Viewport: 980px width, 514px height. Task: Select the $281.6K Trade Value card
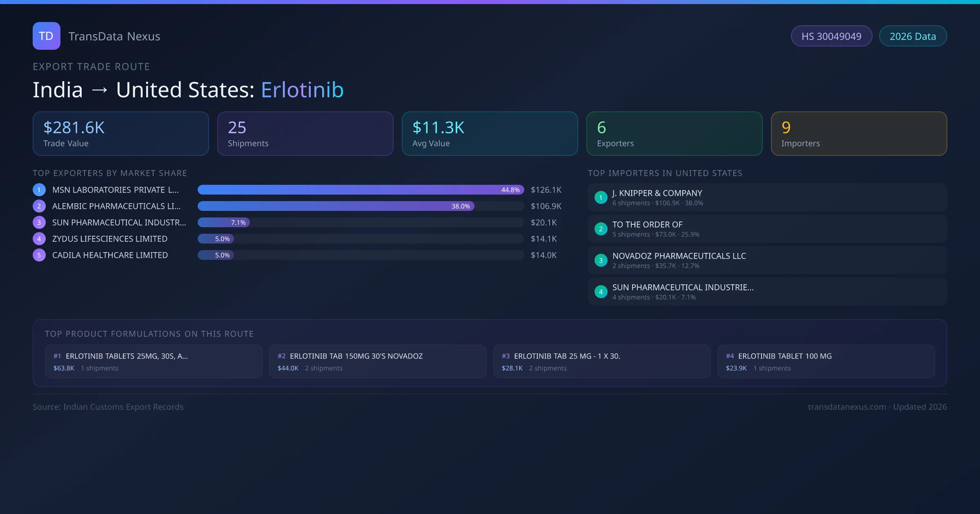point(120,134)
